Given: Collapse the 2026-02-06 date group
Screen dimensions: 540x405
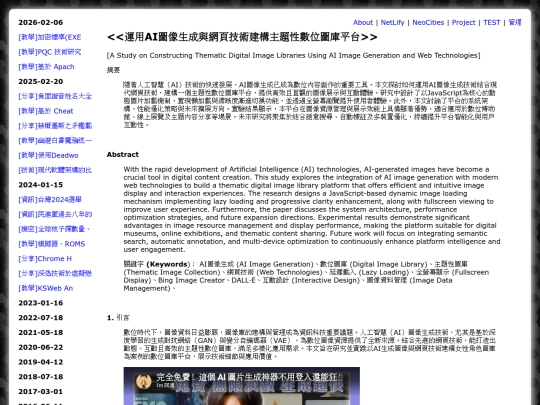Looking at the screenshot, I should click(x=41, y=22).
